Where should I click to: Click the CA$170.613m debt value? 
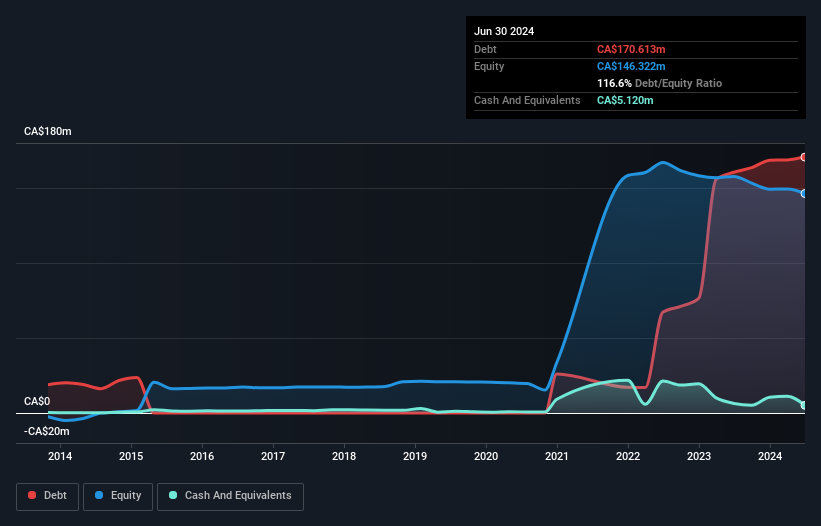[631, 49]
